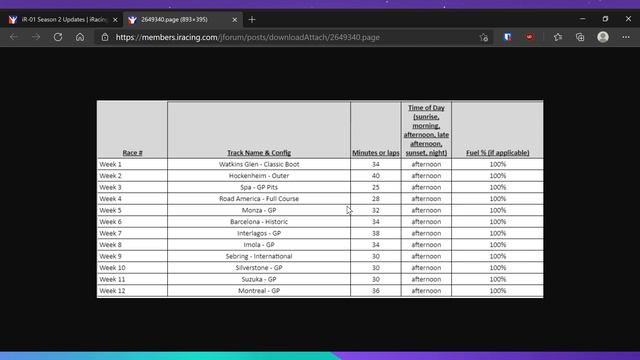Click the browser Back arrow
Viewport: 640px width, 360px height.
coord(14,37)
